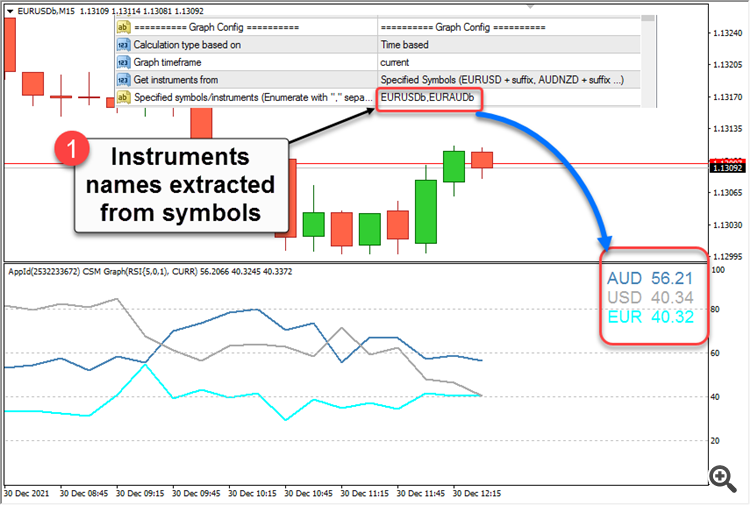Open the Specified Symbols value dropdown
The image size is (750, 505).
(x=509, y=80)
